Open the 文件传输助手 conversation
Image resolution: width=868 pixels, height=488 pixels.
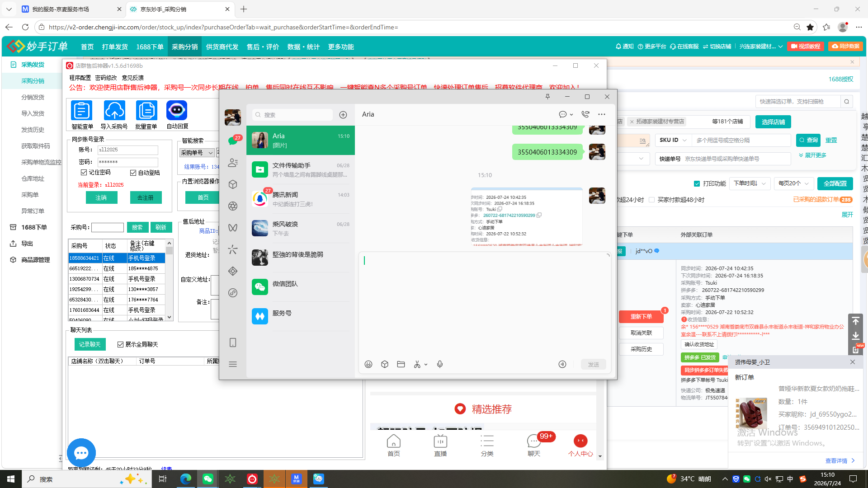pyautogui.click(x=301, y=169)
